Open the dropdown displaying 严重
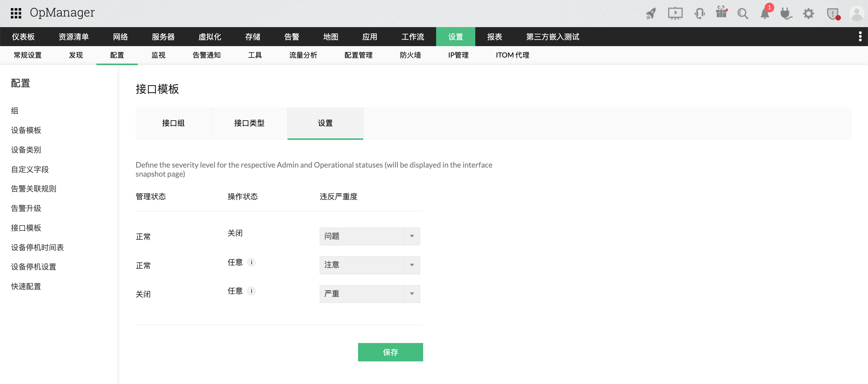This screenshot has height=384, width=868. click(370, 294)
